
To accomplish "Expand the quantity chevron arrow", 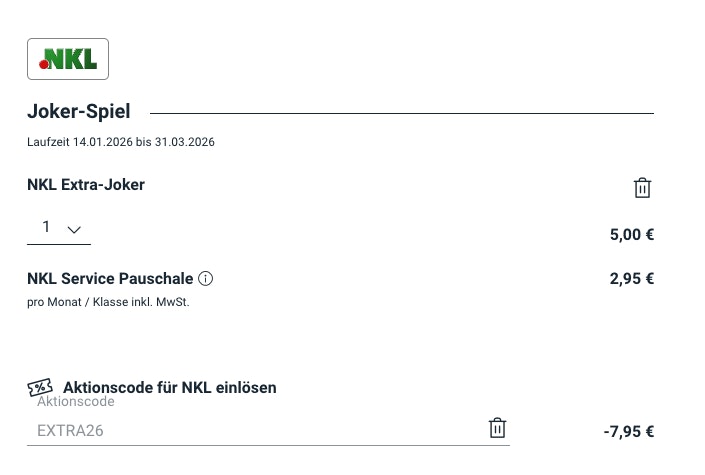I will tap(73, 230).
